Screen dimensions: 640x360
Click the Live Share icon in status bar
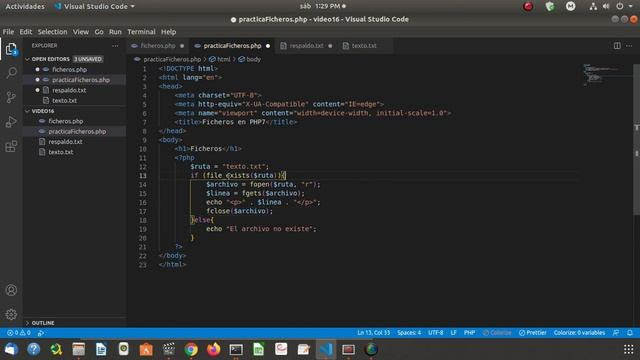pos(41,333)
